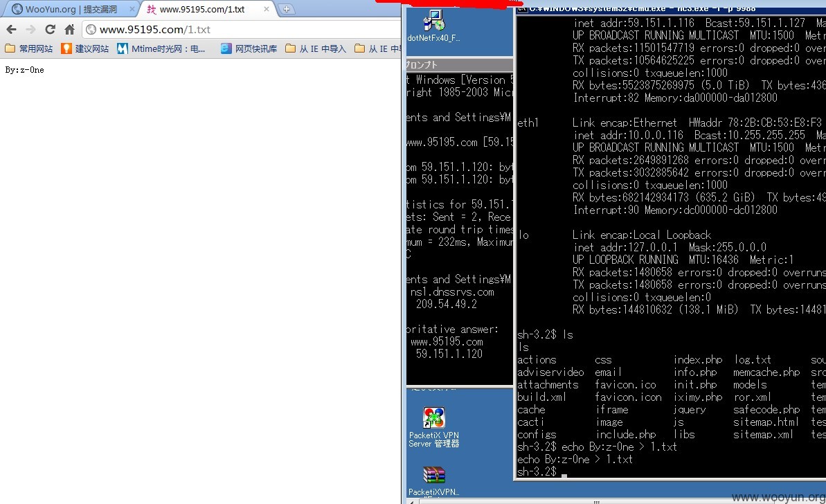This screenshot has height=504, width=826.
Task: Select include.php in the ls listing
Action: tap(626, 435)
